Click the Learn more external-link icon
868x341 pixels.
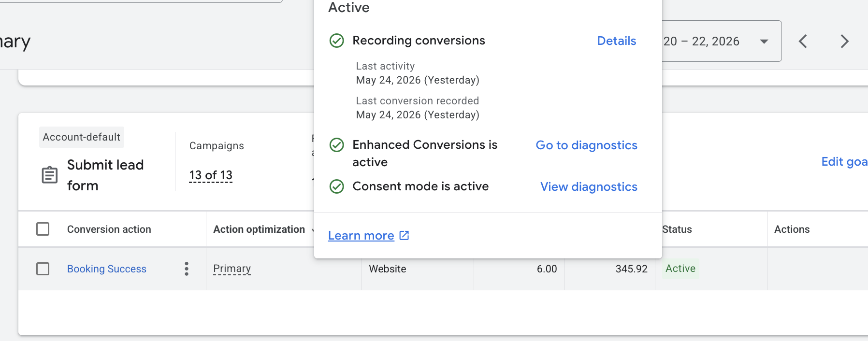(404, 235)
